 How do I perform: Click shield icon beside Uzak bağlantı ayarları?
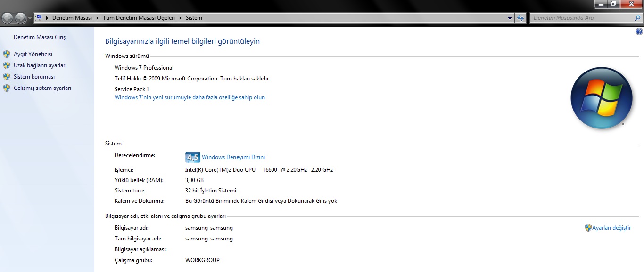6,65
